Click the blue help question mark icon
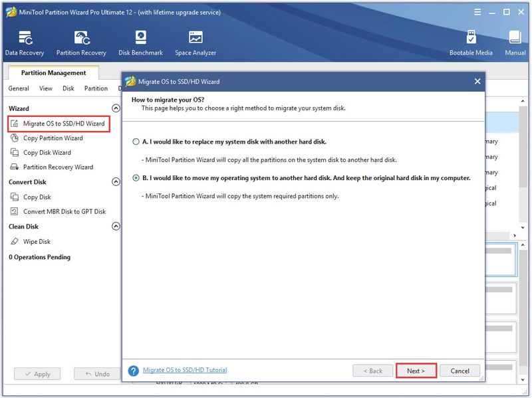The height and width of the screenshot is (398, 532). click(x=134, y=371)
